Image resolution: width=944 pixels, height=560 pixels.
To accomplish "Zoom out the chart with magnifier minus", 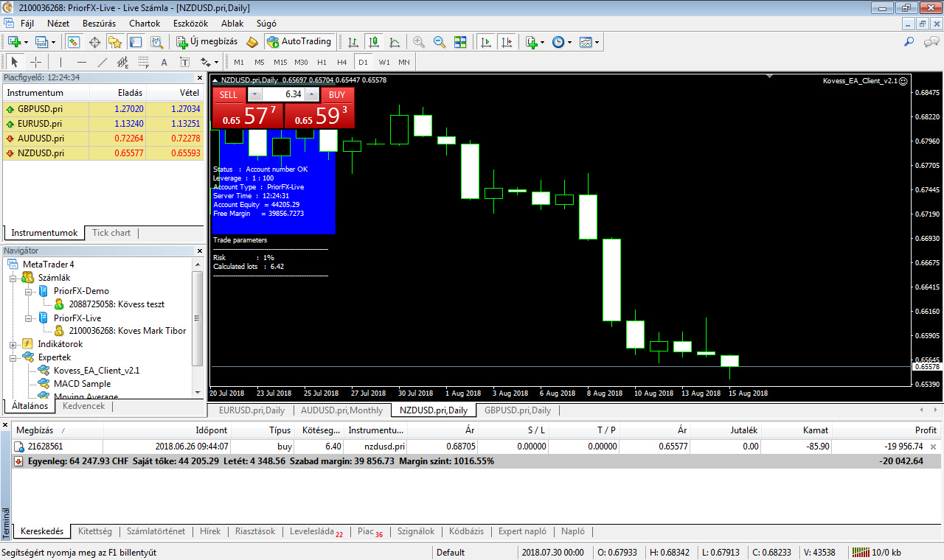I will click(x=440, y=42).
